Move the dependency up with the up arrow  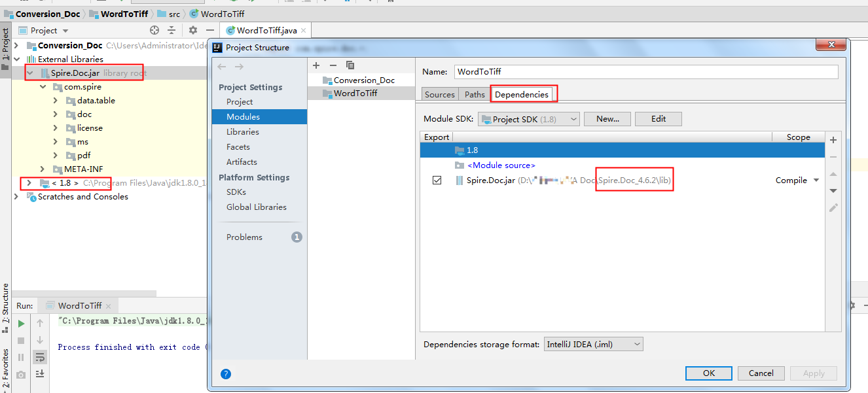point(833,174)
